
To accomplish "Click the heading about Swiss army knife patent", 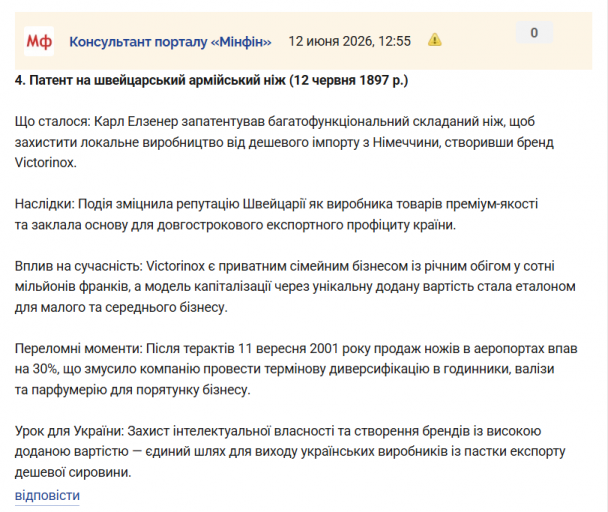I will (x=212, y=80).
